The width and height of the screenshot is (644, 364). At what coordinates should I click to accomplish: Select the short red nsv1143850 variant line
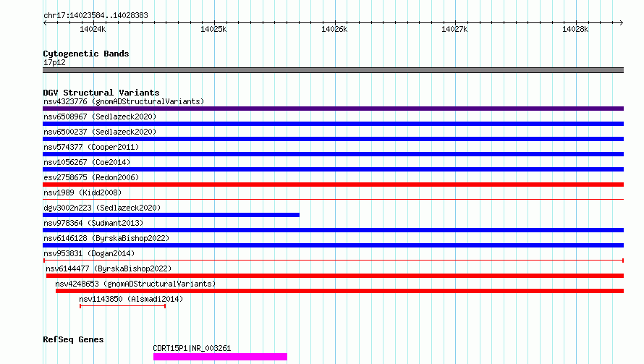coord(122,306)
